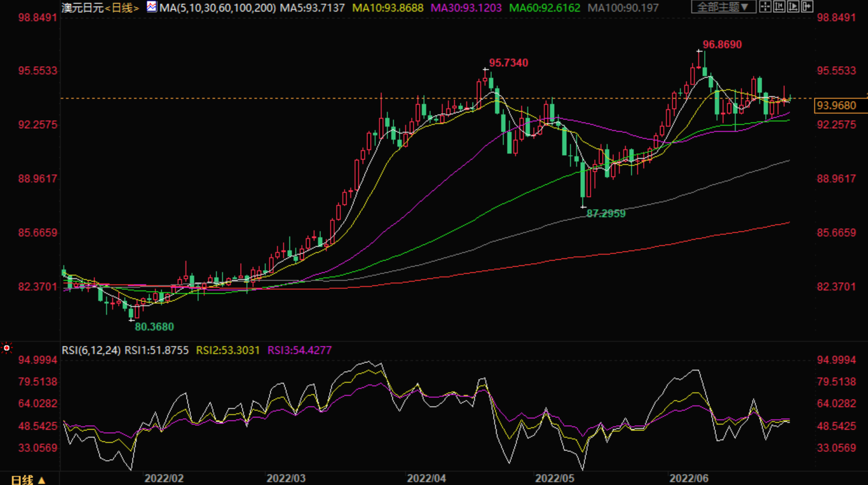Click the MA5:93.7137 value

coord(312,8)
